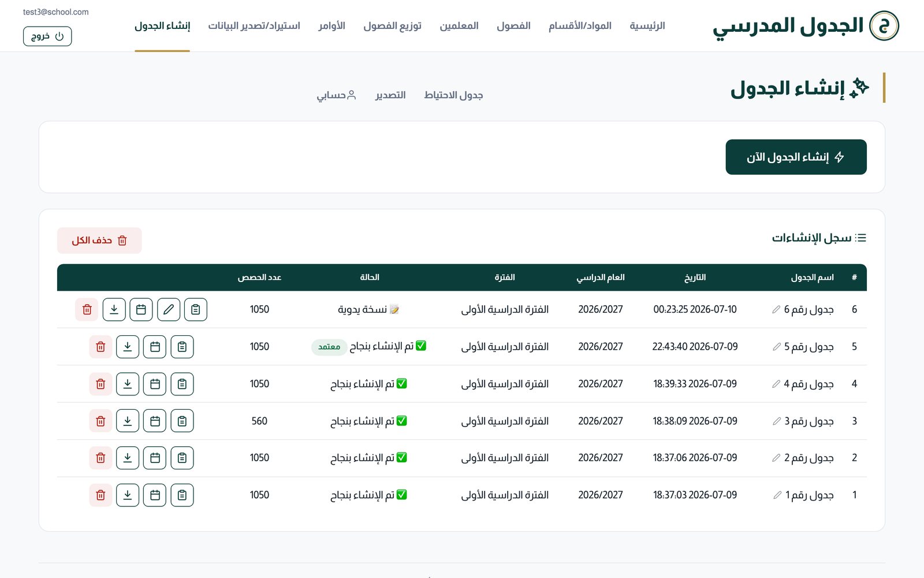Delete schedule row جدول رقم 5

100,347
